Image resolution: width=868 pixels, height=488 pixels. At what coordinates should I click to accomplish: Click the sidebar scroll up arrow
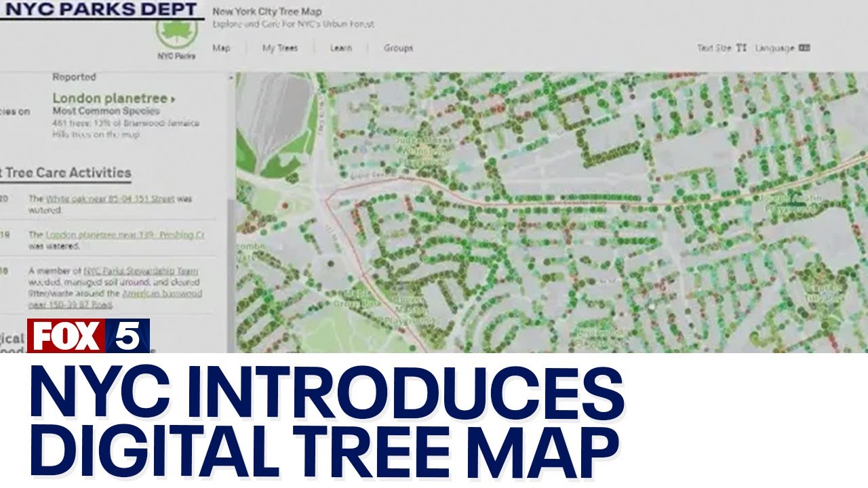pyautogui.click(x=231, y=78)
